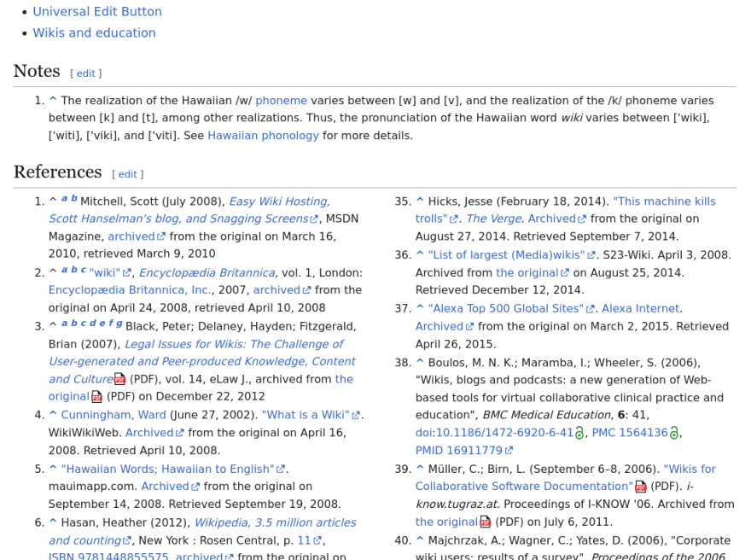Open Encyclopædia Britannica italic title link
751x560 pixels.
(207, 273)
